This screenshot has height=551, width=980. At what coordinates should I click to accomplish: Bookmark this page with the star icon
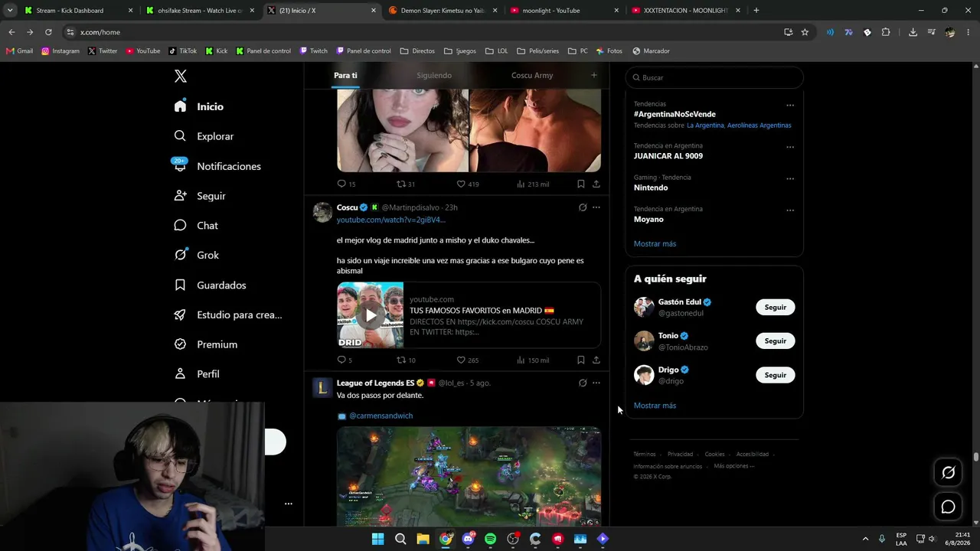pyautogui.click(x=805, y=32)
